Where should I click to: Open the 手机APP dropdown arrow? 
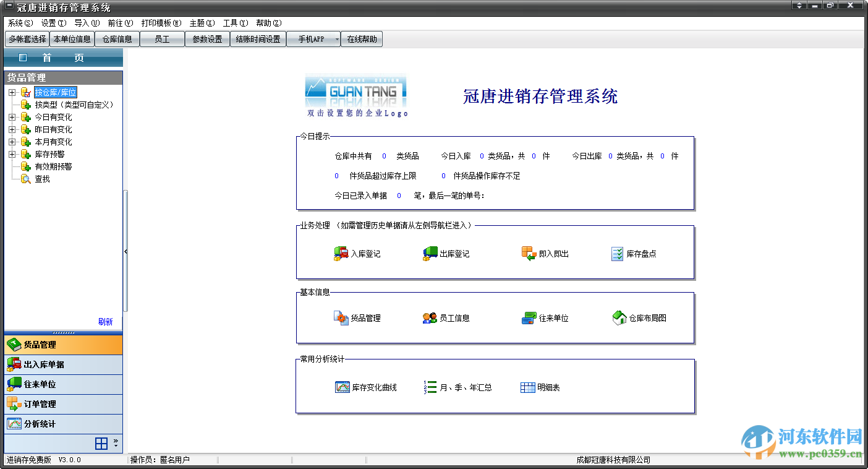(337, 39)
